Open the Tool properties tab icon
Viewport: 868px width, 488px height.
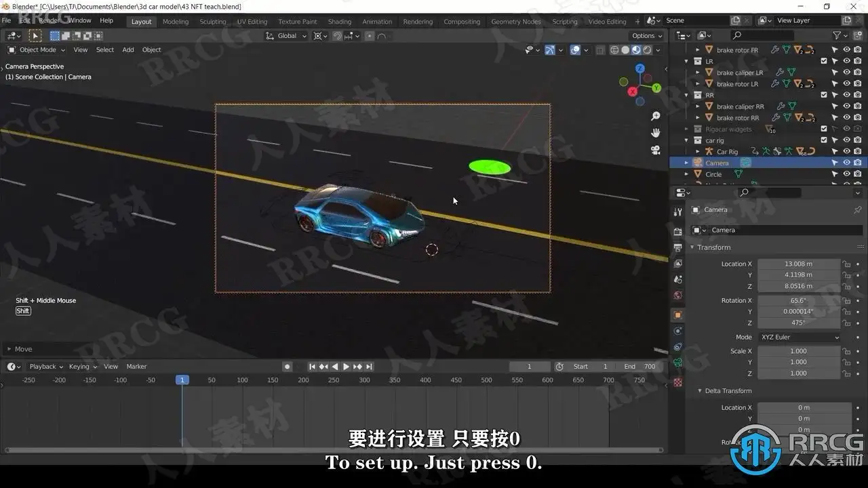(x=677, y=212)
